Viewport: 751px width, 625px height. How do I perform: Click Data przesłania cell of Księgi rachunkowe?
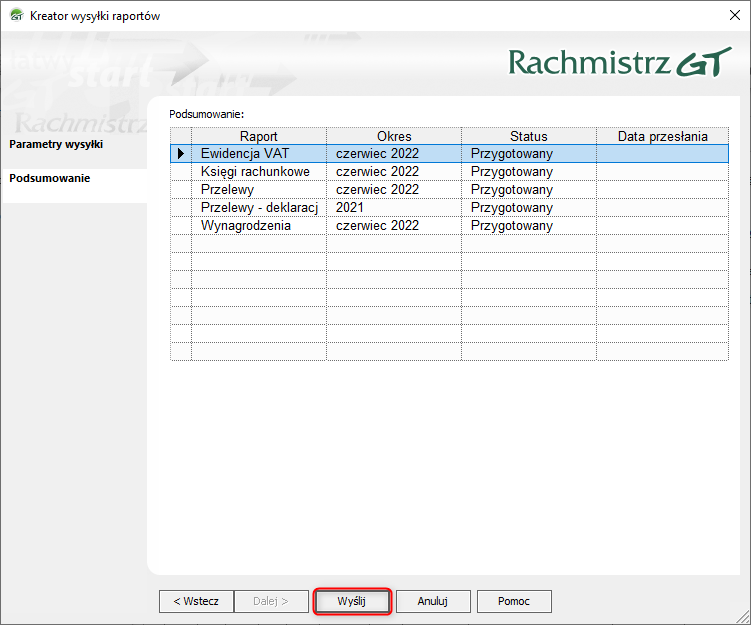662,171
